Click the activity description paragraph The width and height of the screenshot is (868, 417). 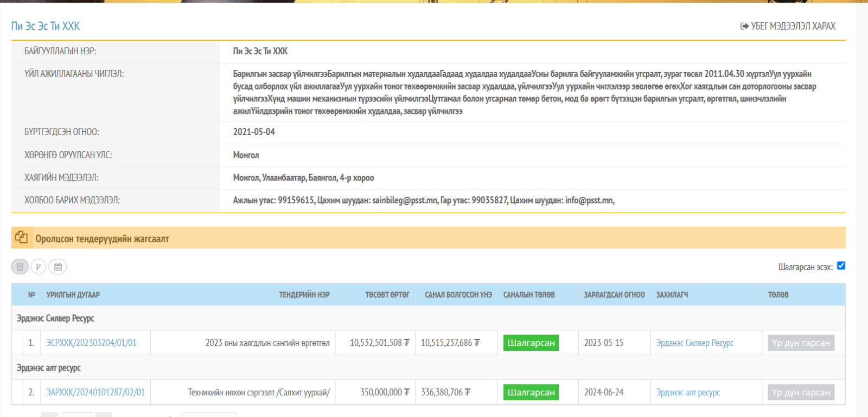click(525, 92)
